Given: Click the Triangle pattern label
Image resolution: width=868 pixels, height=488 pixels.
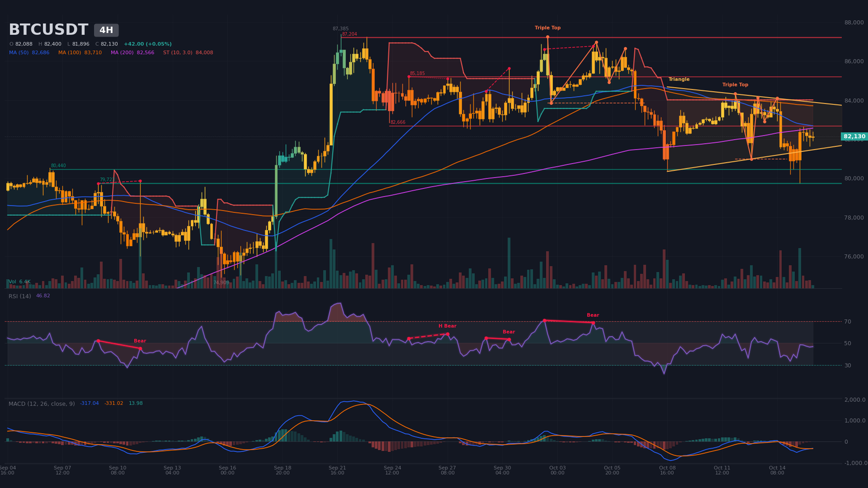Looking at the screenshot, I should [x=679, y=79].
